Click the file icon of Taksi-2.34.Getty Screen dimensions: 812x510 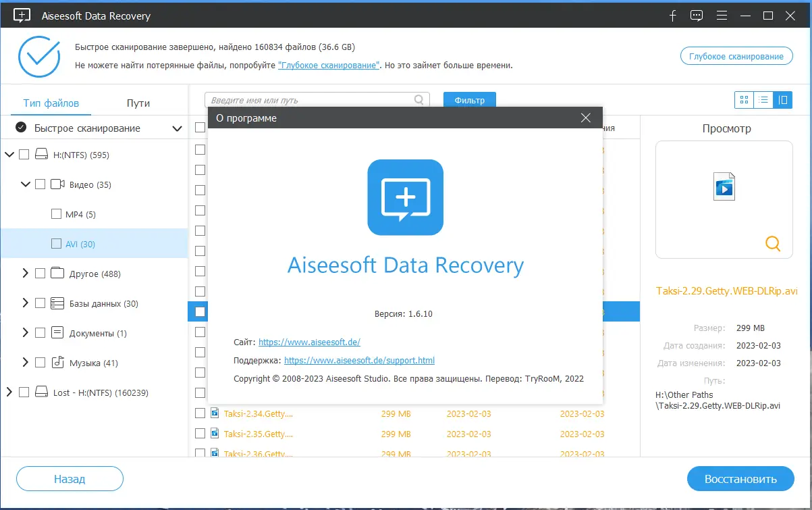[215, 413]
